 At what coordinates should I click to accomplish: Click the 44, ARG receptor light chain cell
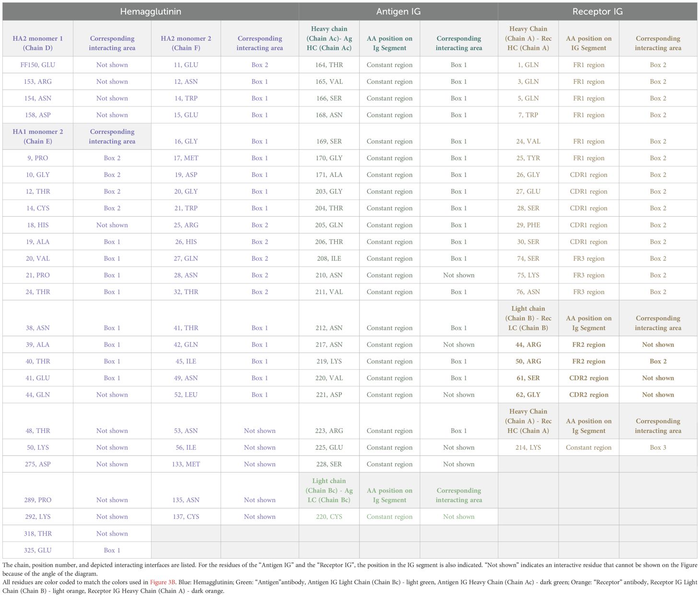(528, 345)
